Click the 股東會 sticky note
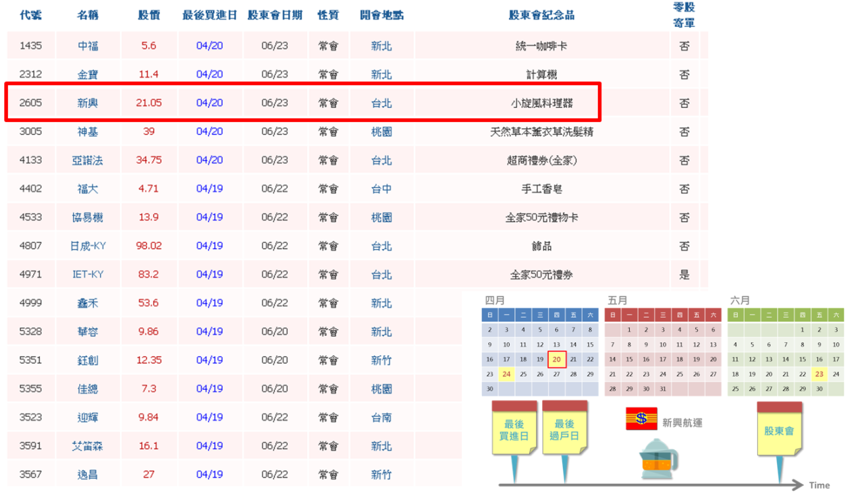Screen dimensions: 864x504 (779, 429)
